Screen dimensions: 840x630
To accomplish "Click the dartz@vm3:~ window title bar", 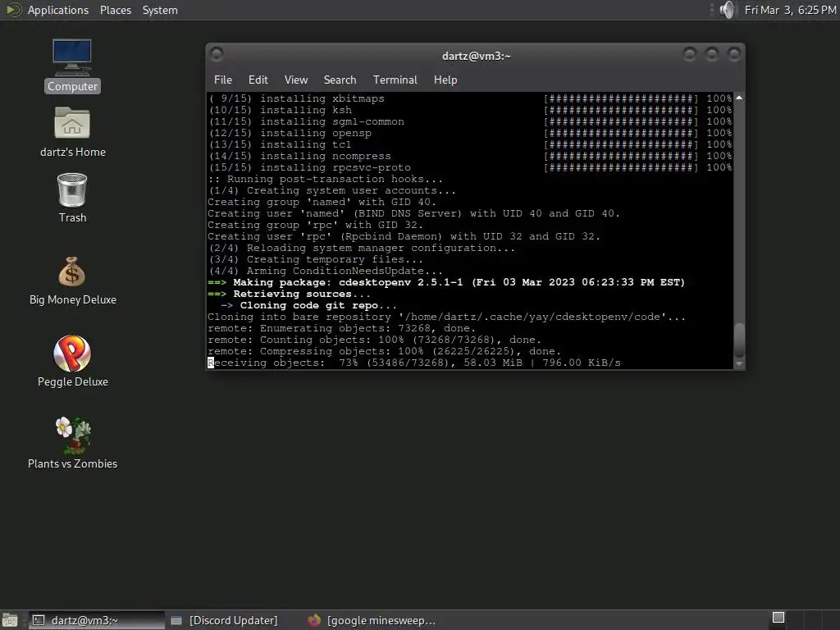I will [476, 56].
